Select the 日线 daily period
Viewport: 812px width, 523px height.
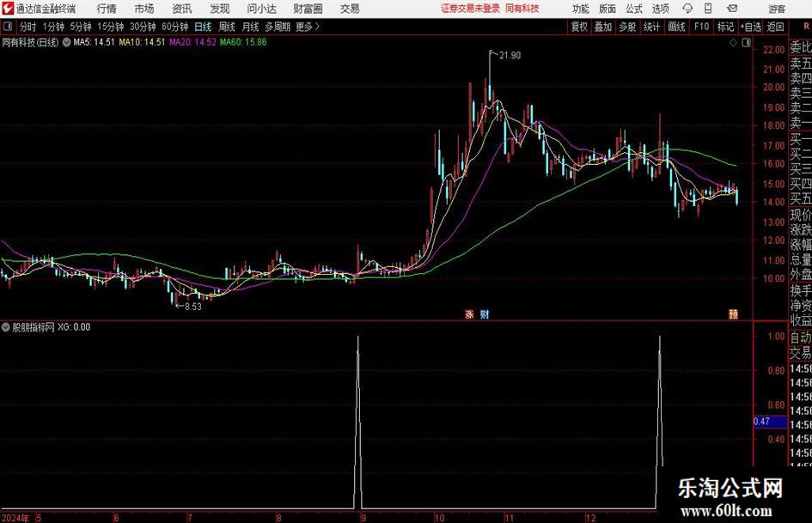tap(203, 27)
